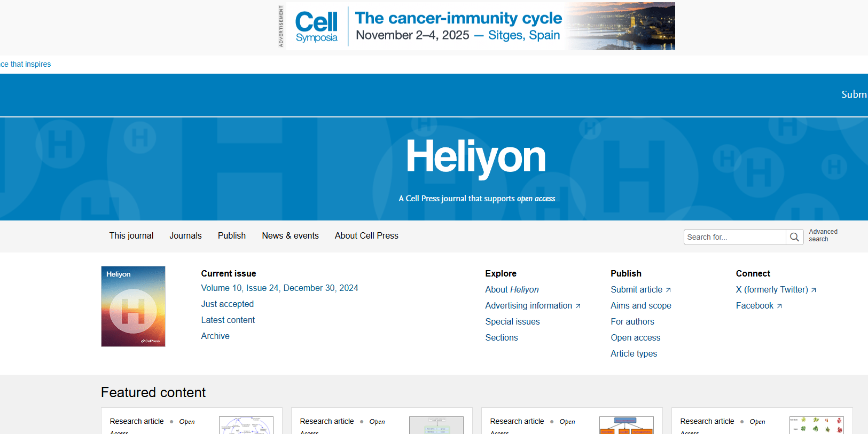The image size is (868, 434).
Task: Expand the This journal menu
Action: point(131,235)
